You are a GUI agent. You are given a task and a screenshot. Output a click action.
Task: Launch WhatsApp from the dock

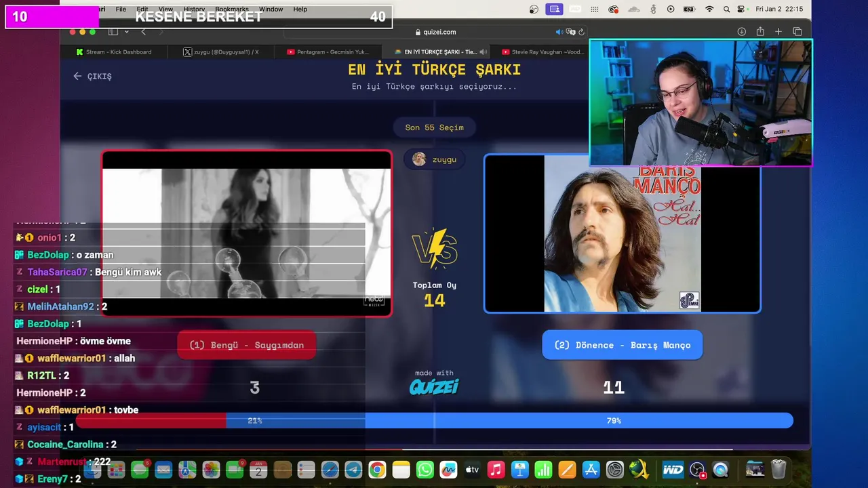click(x=425, y=470)
